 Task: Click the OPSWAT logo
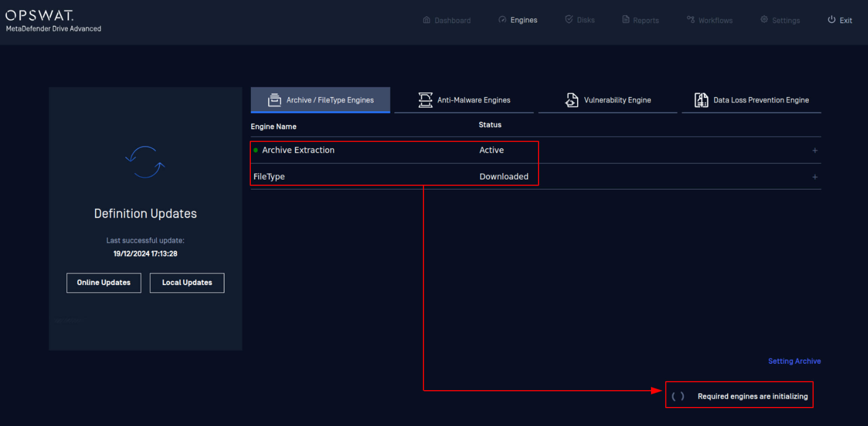[x=40, y=15]
